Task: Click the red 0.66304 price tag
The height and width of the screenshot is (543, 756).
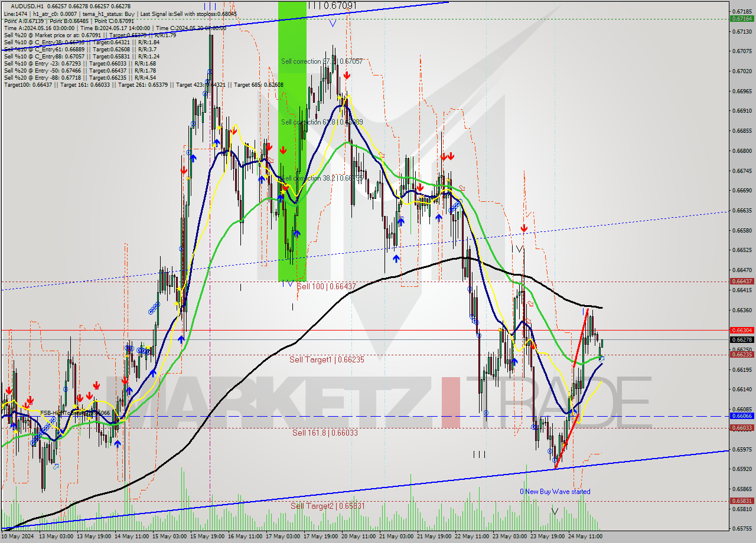Action: (x=742, y=331)
